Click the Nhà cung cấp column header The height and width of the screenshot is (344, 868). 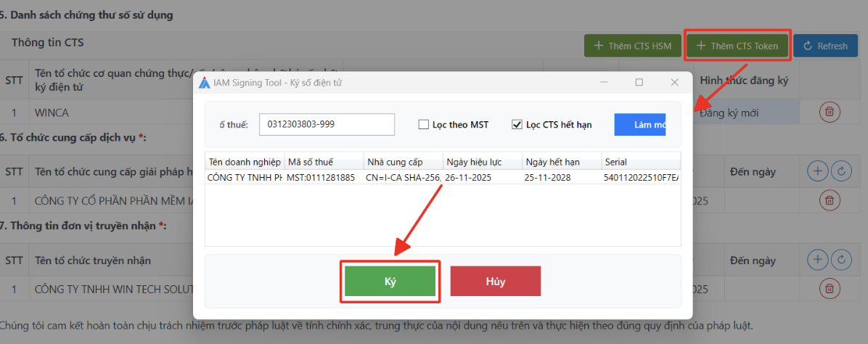click(404, 162)
